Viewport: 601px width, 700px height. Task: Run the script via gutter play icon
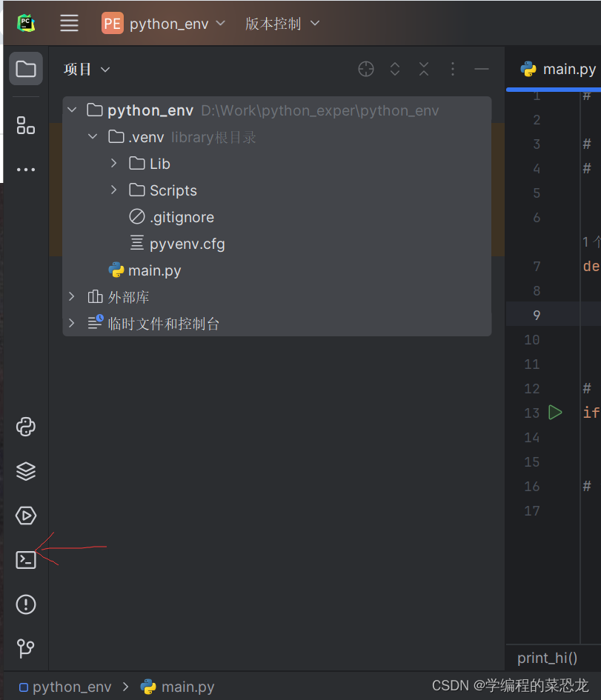pyautogui.click(x=555, y=413)
